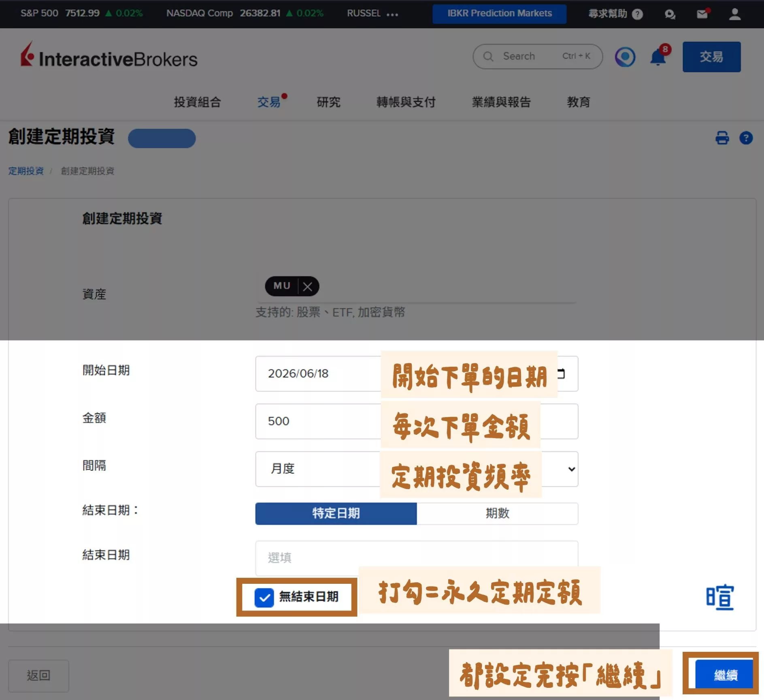This screenshot has width=764, height=700.
Task: Go to 定期投資 breadcrumb link
Action: tap(26, 171)
